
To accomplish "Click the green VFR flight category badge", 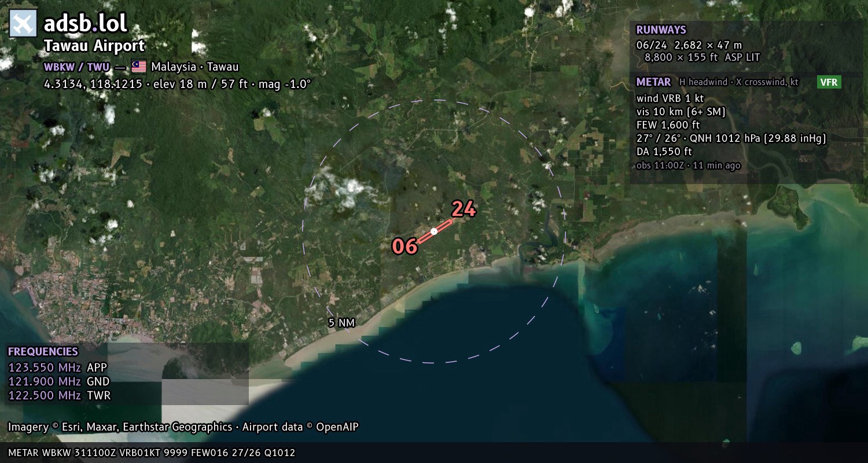I will pyautogui.click(x=829, y=82).
